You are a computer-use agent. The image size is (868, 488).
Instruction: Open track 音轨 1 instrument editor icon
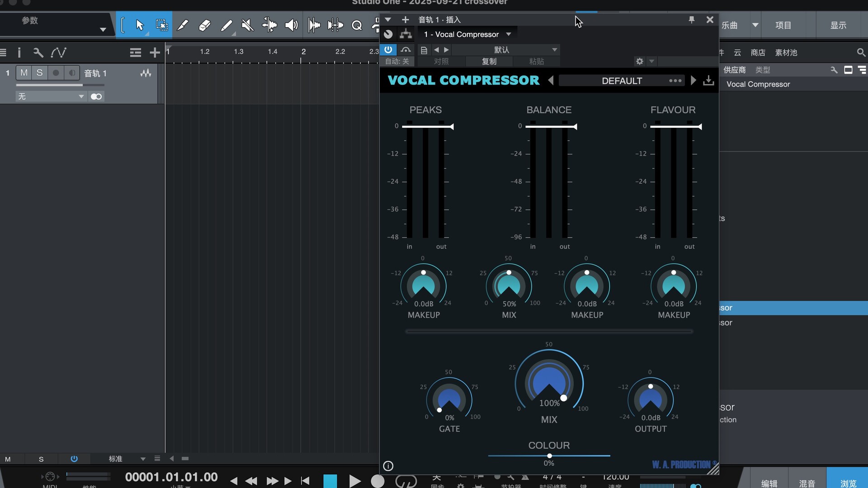pyautogui.click(x=146, y=73)
